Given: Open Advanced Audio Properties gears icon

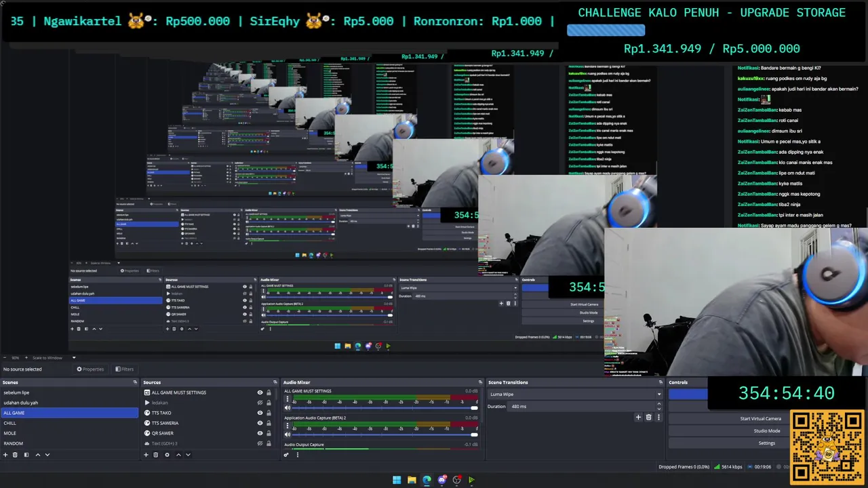Looking at the screenshot, I should [286, 455].
